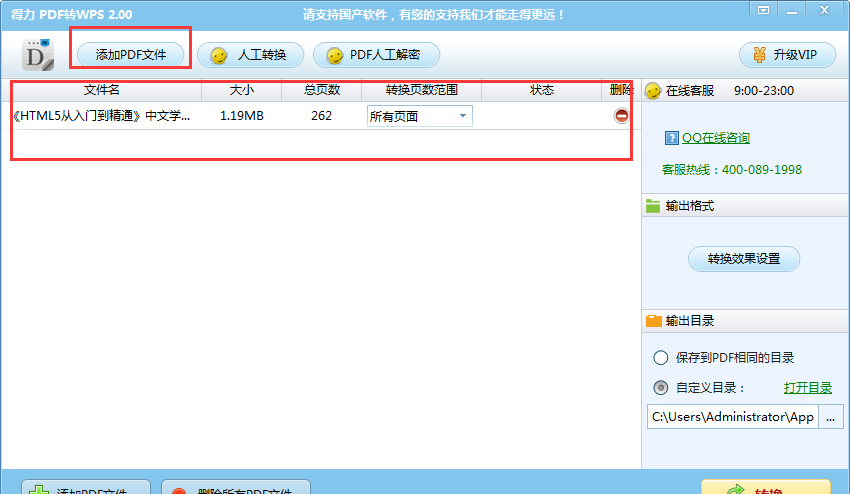The width and height of the screenshot is (850, 494).
Task: Open the title bar dropdown menu icon
Action: pyautogui.click(x=763, y=10)
